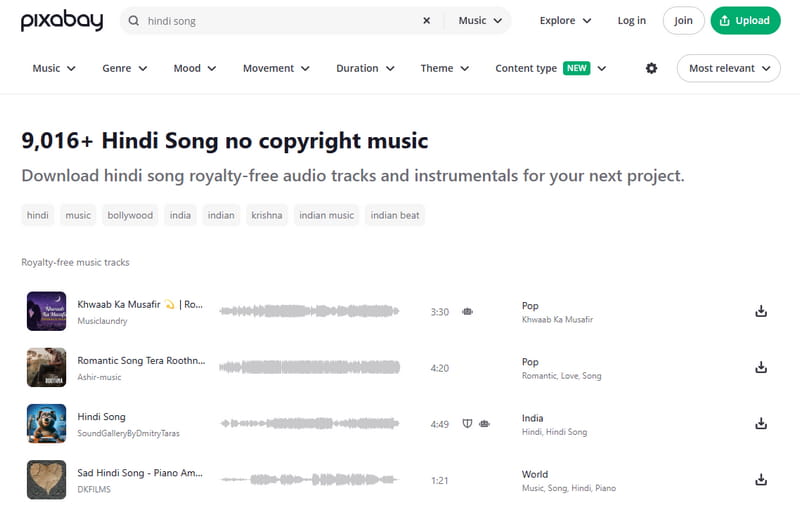Clear the hindi song search text

pyautogui.click(x=427, y=20)
